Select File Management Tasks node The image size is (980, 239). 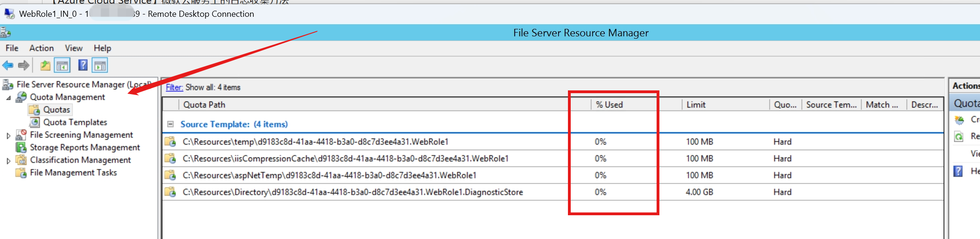[73, 172]
